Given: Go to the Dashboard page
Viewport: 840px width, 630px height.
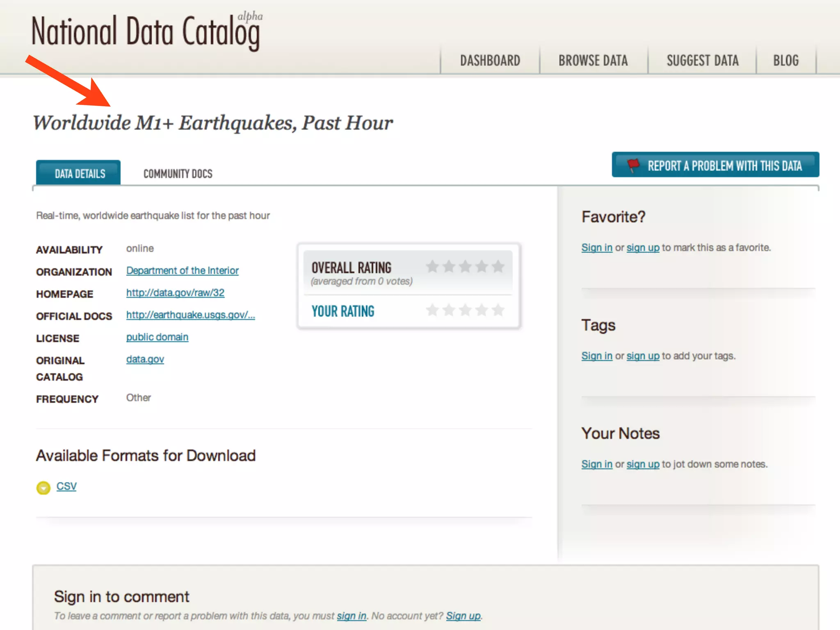Looking at the screenshot, I should pos(490,61).
